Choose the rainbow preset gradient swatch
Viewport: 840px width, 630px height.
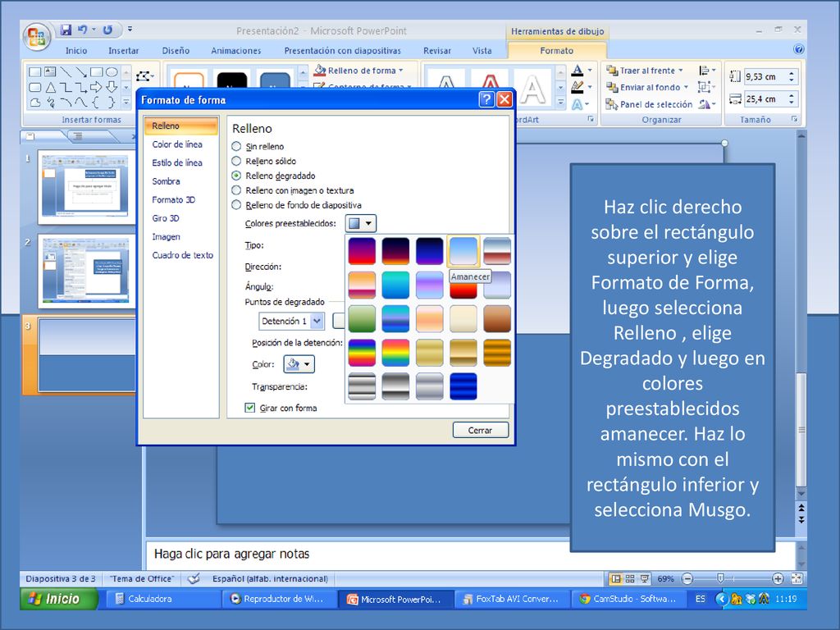[362, 353]
